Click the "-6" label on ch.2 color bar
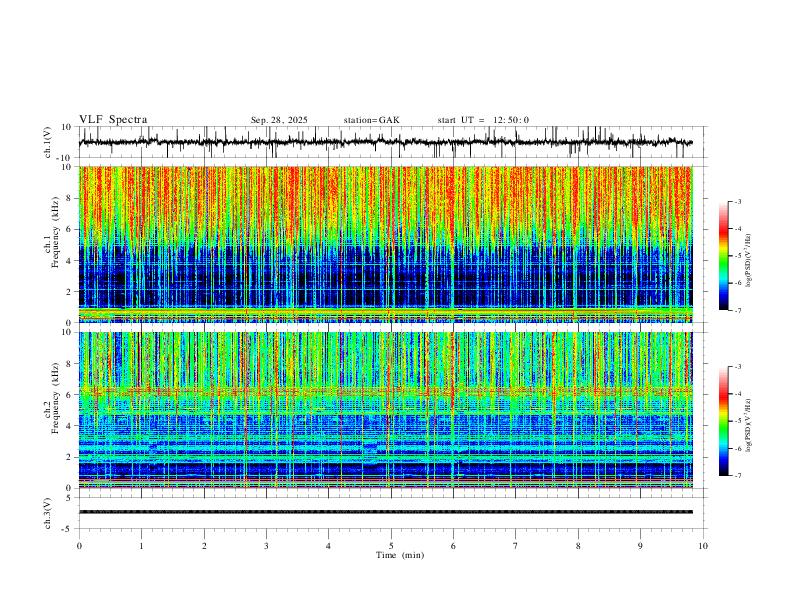The image size is (792, 612). coord(737,448)
